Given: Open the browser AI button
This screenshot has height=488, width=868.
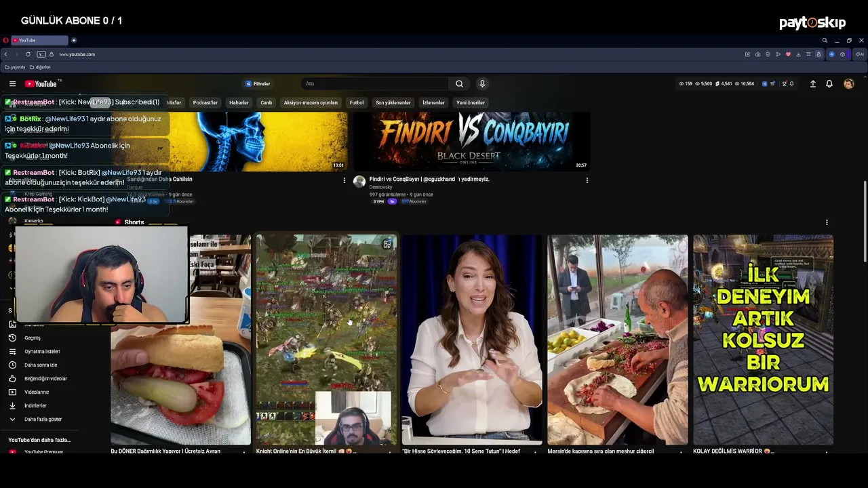Looking at the screenshot, I should tap(860, 54).
